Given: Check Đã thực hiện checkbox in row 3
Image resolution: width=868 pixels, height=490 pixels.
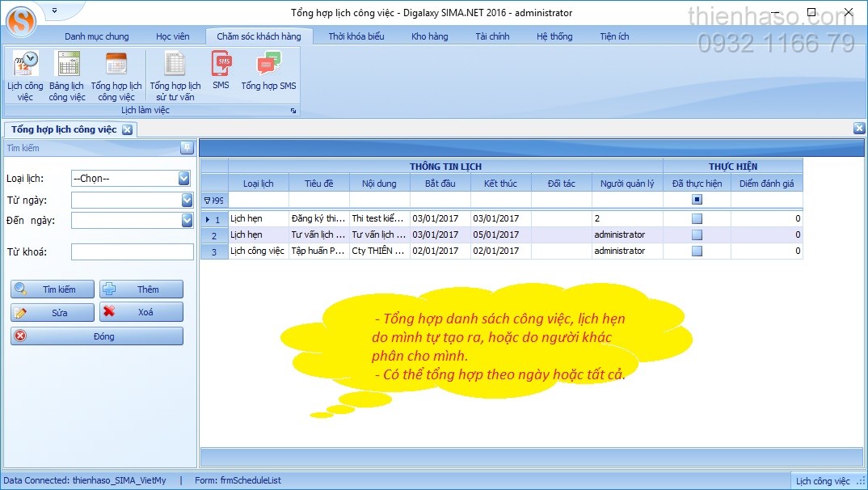Looking at the screenshot, I should 697,251.
